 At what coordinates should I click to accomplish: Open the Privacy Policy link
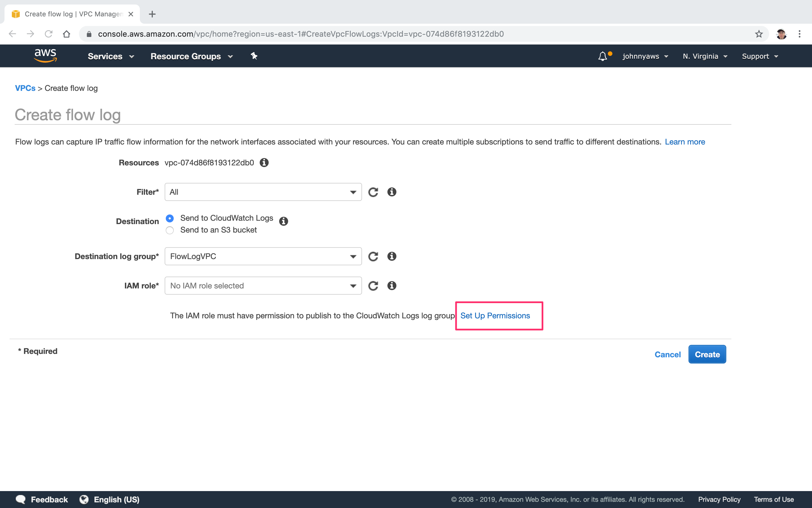[719, 499]
